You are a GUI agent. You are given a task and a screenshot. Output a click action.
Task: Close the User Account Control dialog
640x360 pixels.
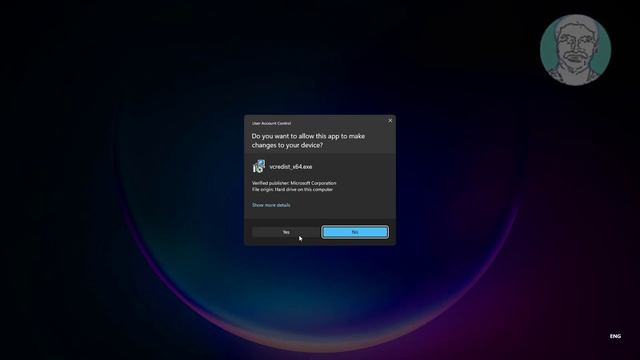coord(390,121)
